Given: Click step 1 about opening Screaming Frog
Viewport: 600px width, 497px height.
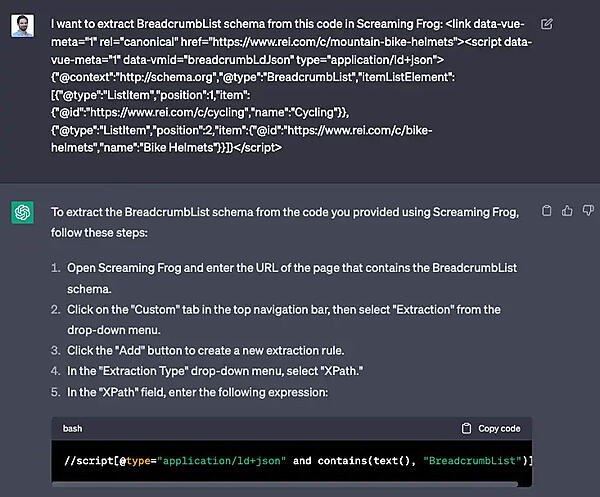Looking at the screenshot, I should pos(290,277).
